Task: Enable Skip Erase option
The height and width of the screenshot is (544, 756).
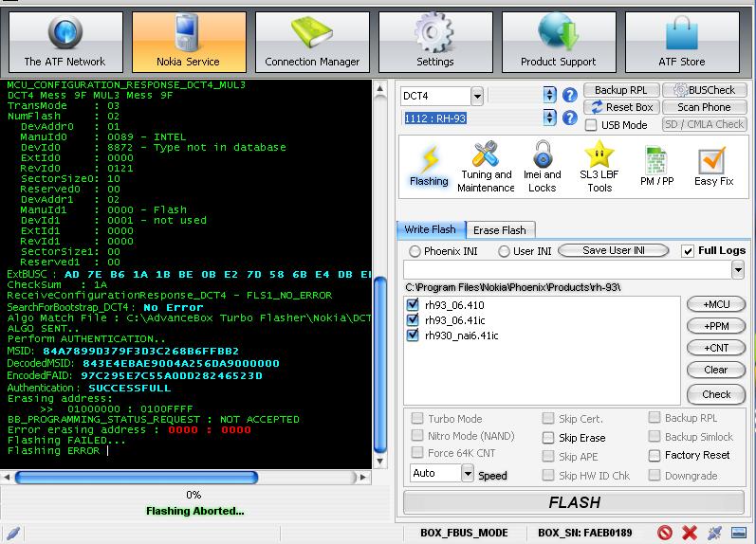Action: (x=547, y=438)
